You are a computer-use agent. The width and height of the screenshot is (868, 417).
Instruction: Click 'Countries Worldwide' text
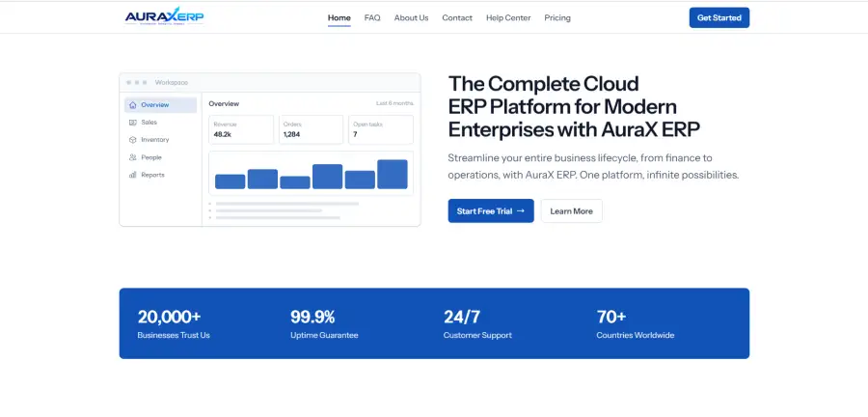click(x=636, y=335)
